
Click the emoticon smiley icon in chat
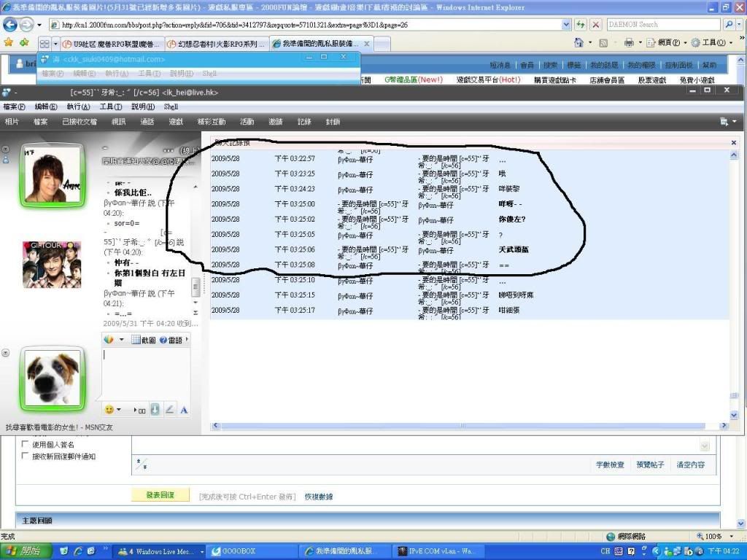[x=109, y=410]
